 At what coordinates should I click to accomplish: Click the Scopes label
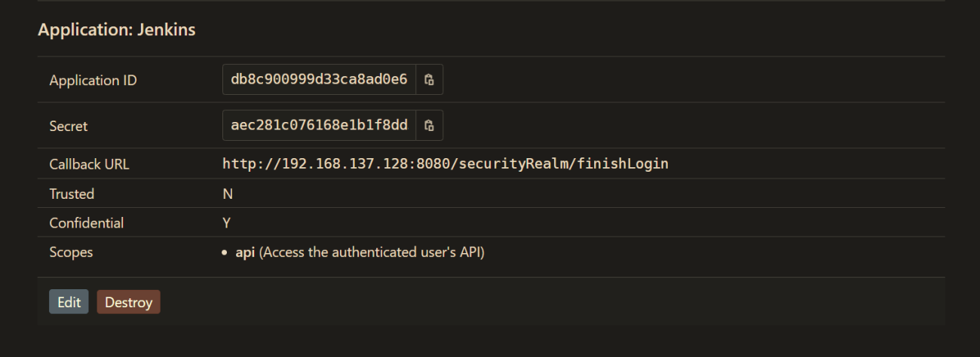tap(71, 252)
